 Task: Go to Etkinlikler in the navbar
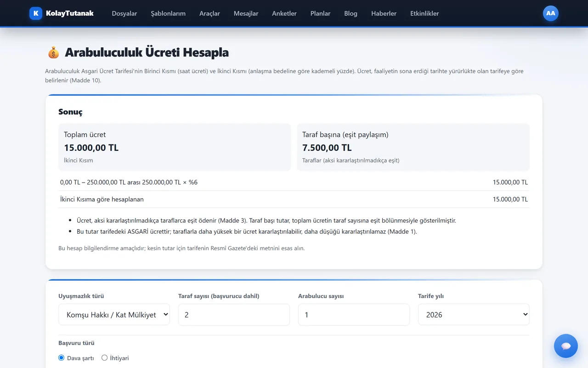424,13
